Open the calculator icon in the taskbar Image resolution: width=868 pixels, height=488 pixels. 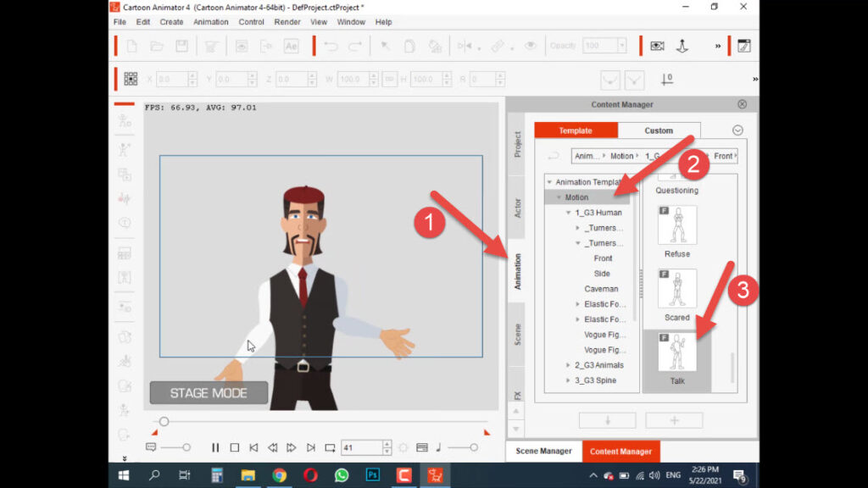click(217, 475)
